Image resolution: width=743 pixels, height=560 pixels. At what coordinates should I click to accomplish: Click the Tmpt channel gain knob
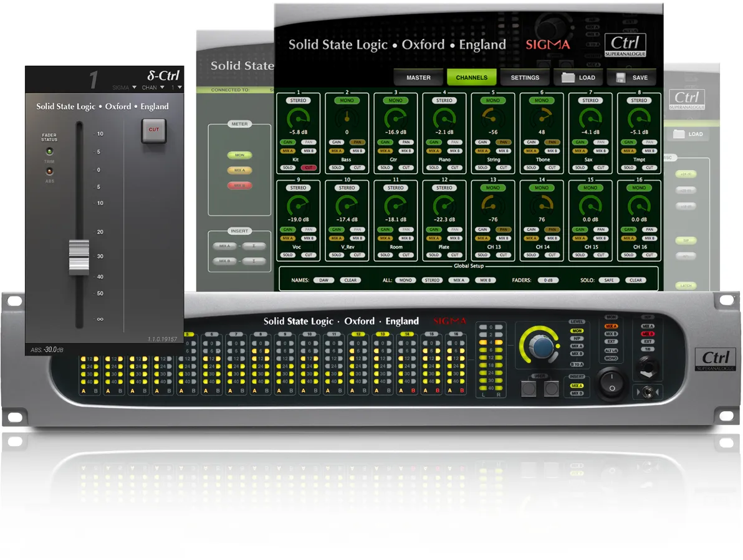click(640, 117)
